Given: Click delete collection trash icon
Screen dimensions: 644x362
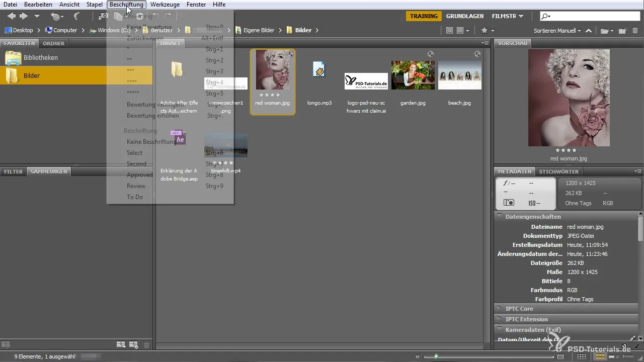Looking at the screenshot, I should (x=146, y=345).
